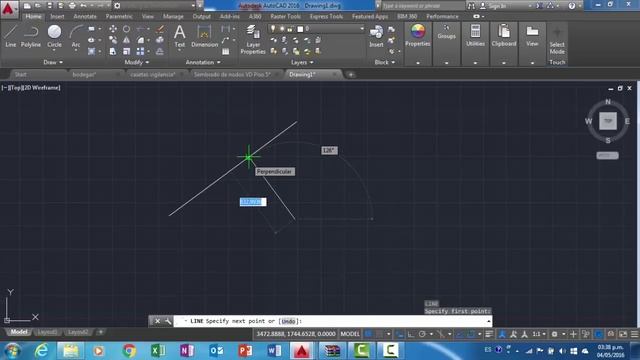Toggle lineweight display in status bar
The image size is (640, 360).
click(x=489, y=334)
